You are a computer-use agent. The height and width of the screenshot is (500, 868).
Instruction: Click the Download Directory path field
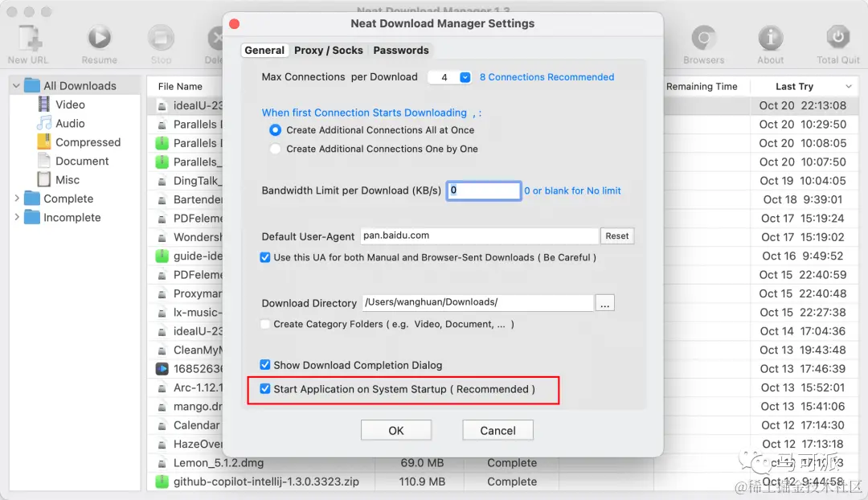pos(477,302)
